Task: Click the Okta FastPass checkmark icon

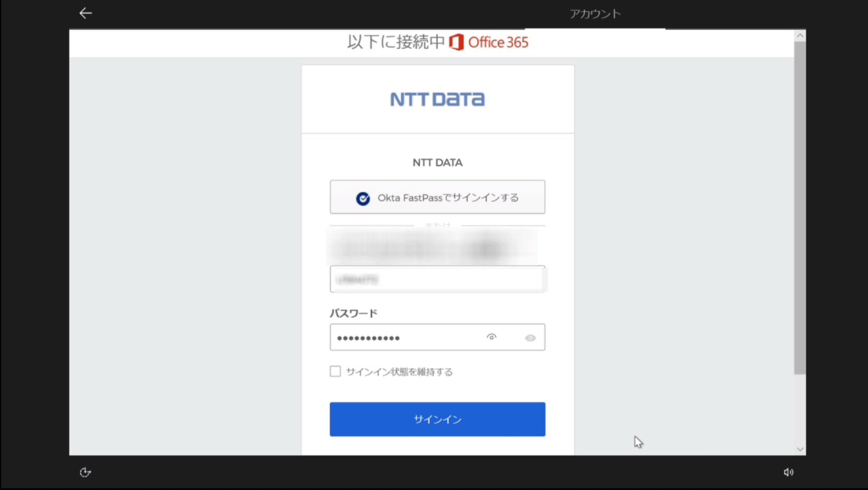Action: 362,198
